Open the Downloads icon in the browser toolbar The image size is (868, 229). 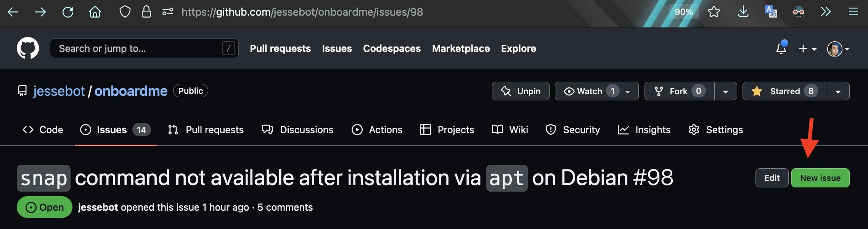[x=743, y=12]
